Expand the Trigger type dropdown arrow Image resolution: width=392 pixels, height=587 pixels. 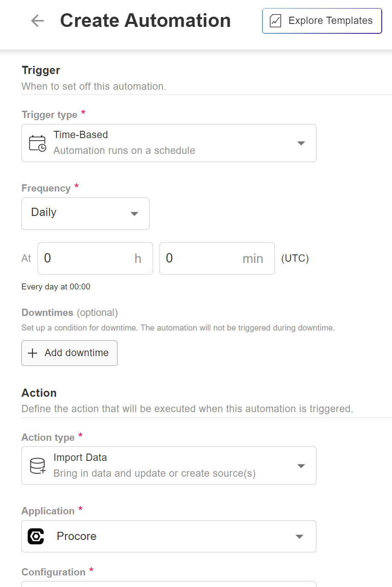click(301, 143)
